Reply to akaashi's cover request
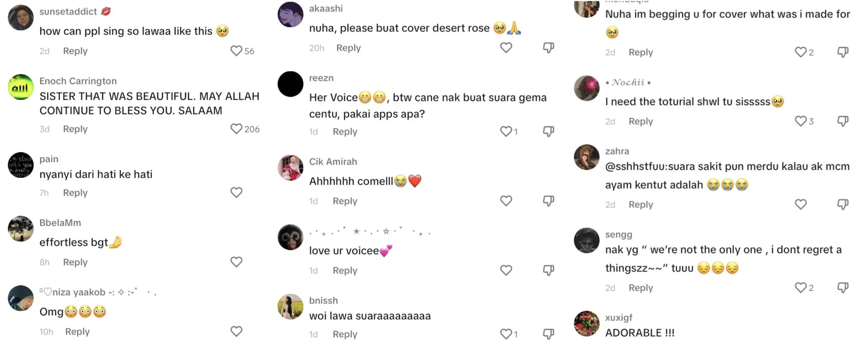The width and height of the screenshot is (868, 345). coord(349,48)
